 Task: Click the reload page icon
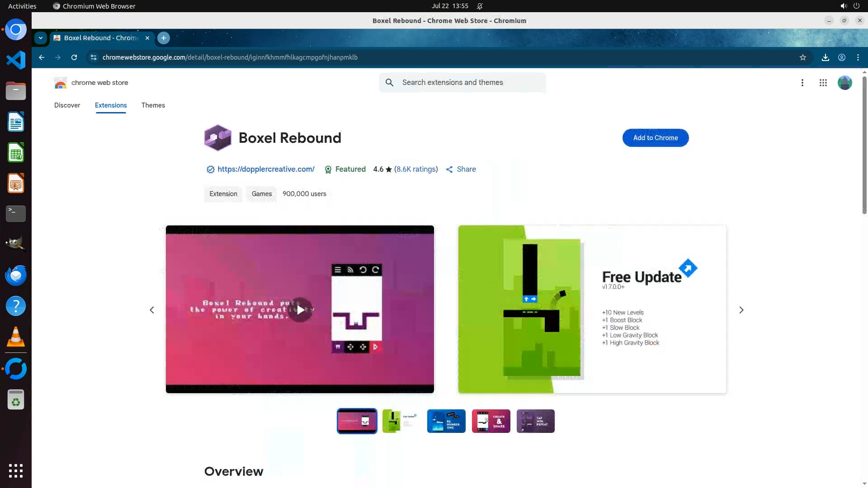tap(74, 57)
